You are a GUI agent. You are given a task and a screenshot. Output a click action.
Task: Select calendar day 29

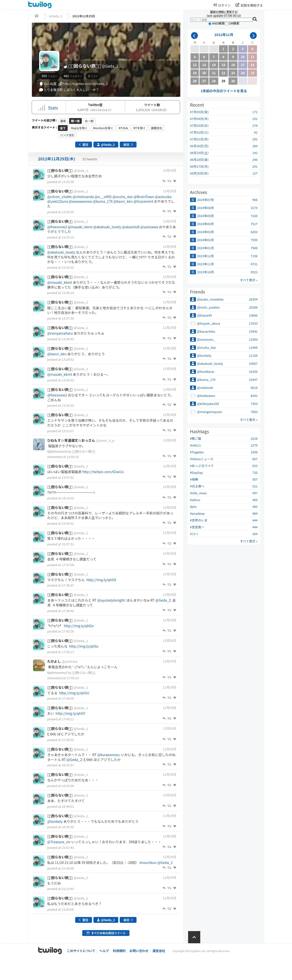pos(223,81)
